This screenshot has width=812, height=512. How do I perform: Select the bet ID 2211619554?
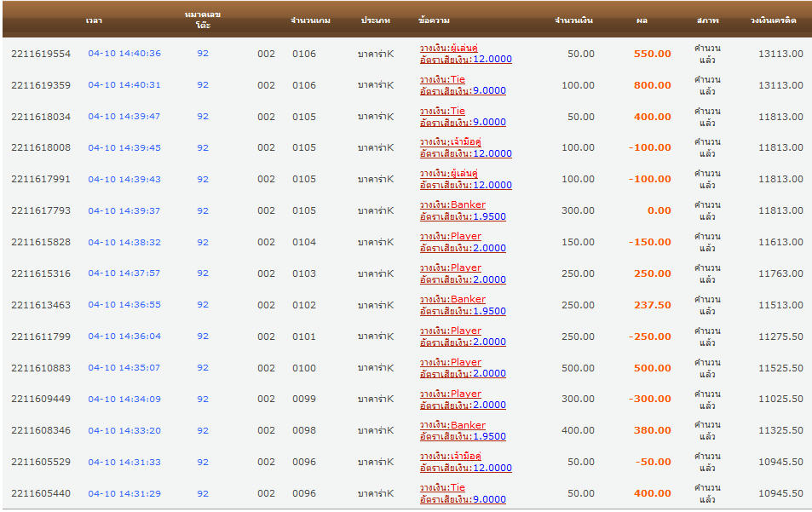41,54
